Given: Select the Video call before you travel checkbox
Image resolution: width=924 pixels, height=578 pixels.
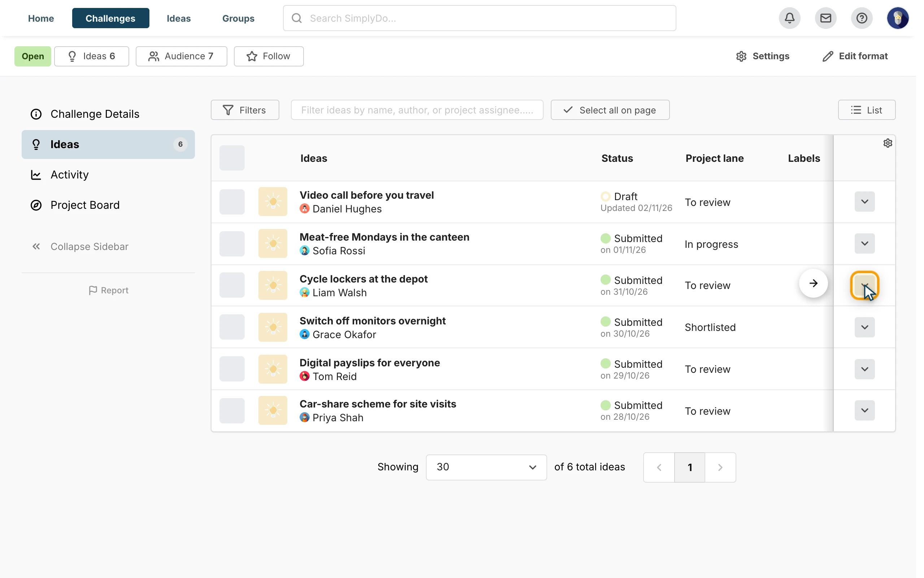Looking at the screenshot, I should (x=232, y=202).
